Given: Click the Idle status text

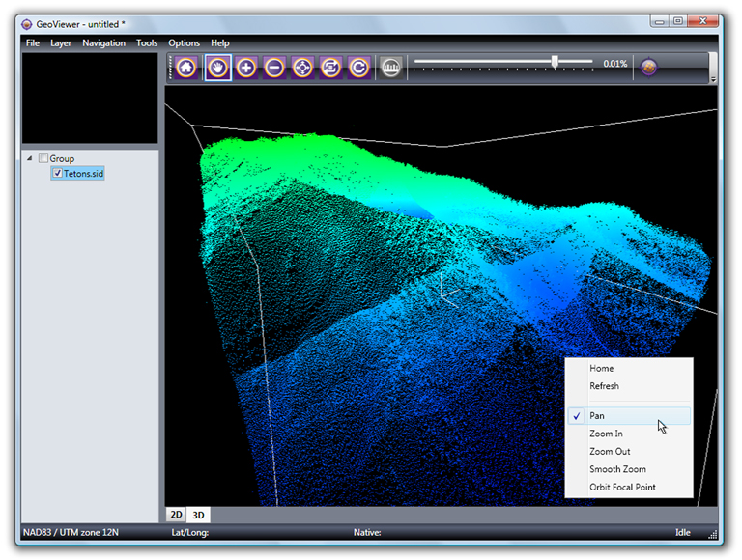Looking at the screenshot, I should pyautogui.click(x=683, y=533).
